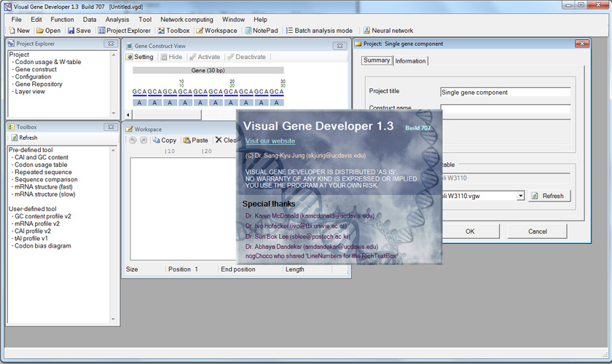Click Visit our website link
612x364 pixels.
pyautogui.click(x=270, y=141)
